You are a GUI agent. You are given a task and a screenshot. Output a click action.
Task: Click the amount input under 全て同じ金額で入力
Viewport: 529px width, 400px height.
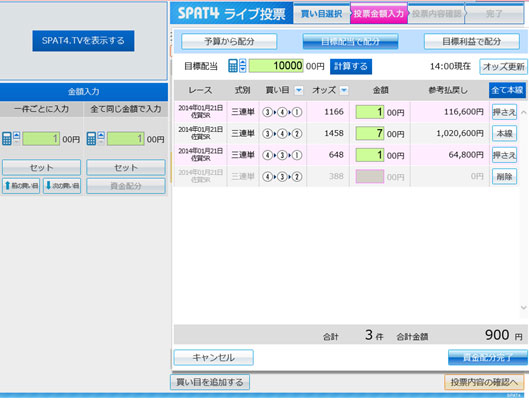tap(126, 139)
